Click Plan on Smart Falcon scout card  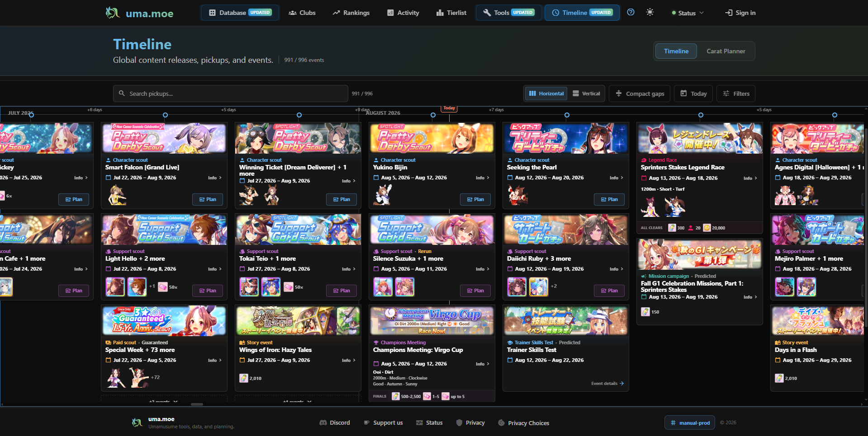(208, 199)
